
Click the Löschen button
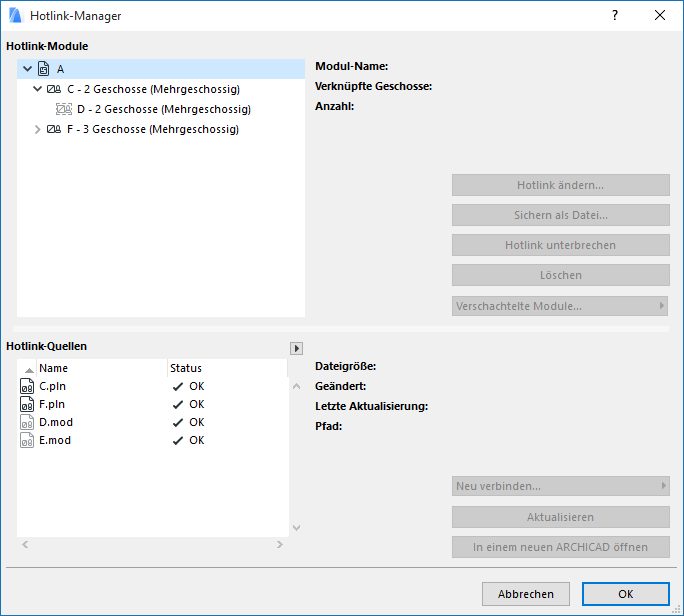coord(561,275)
